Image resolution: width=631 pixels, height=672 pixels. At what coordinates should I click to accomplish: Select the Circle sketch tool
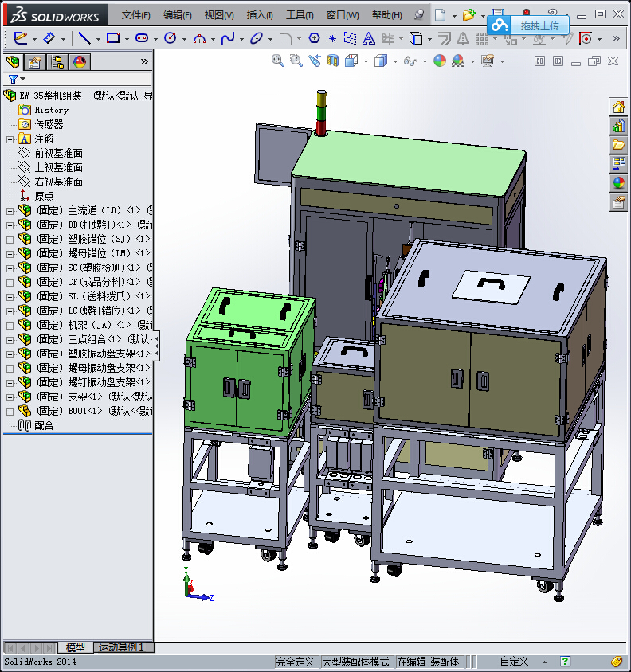click(170, 38)
